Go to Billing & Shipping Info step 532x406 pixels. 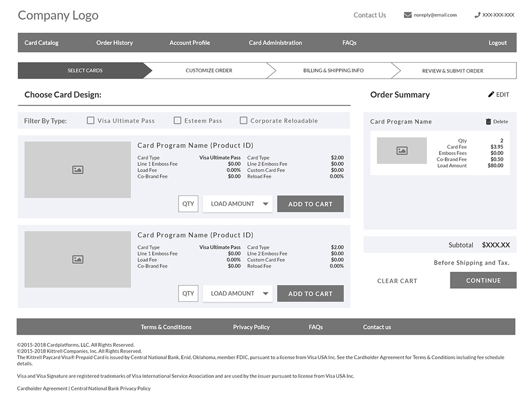pos(334,71)
